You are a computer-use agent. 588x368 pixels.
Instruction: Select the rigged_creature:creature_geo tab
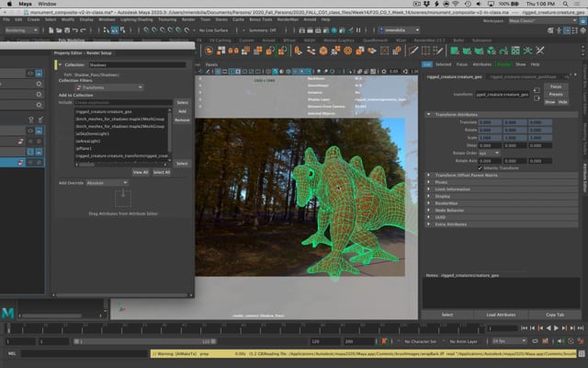[454, 77]
